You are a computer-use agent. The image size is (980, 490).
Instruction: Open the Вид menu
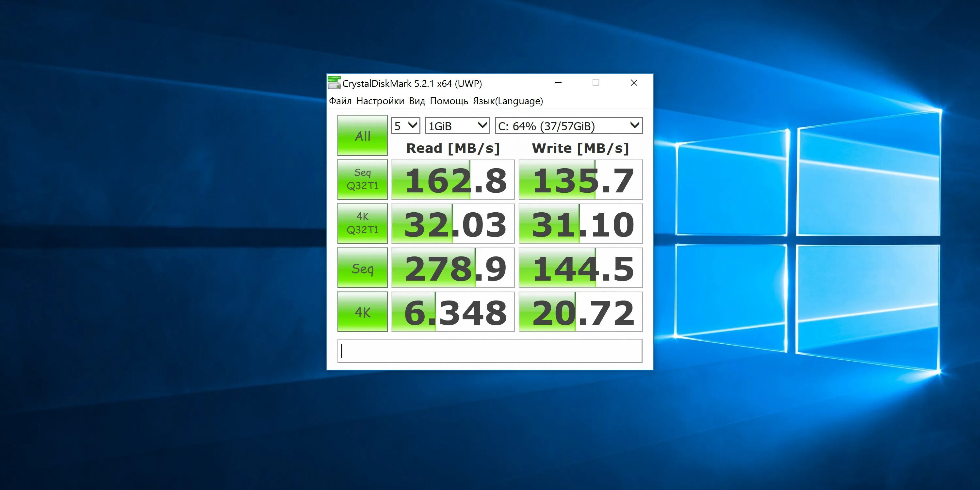click(416, 101)
